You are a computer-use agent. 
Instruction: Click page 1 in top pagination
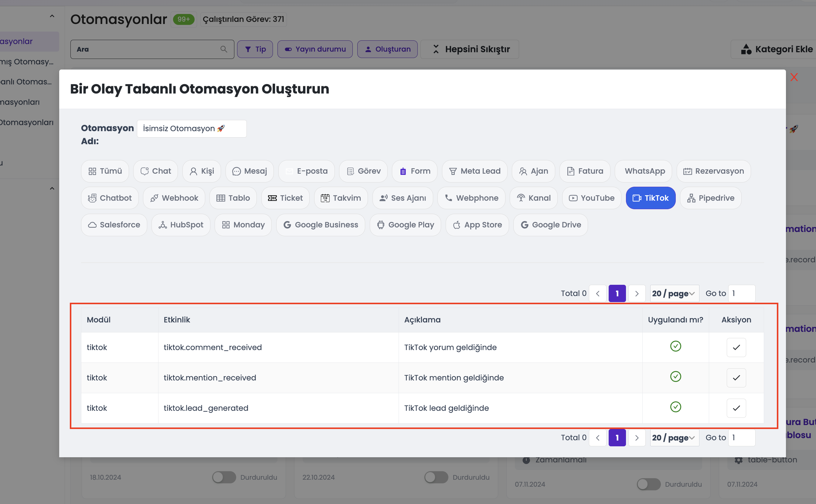(617, 293)
